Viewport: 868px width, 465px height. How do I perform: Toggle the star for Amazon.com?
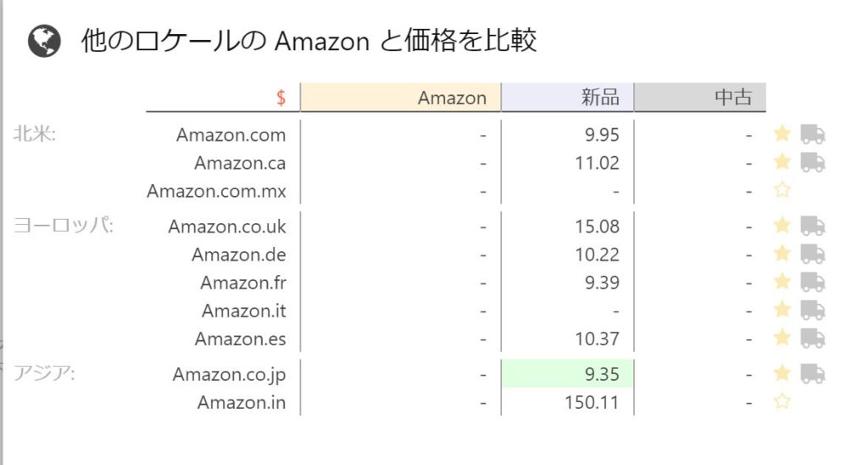tap(782, 133)
